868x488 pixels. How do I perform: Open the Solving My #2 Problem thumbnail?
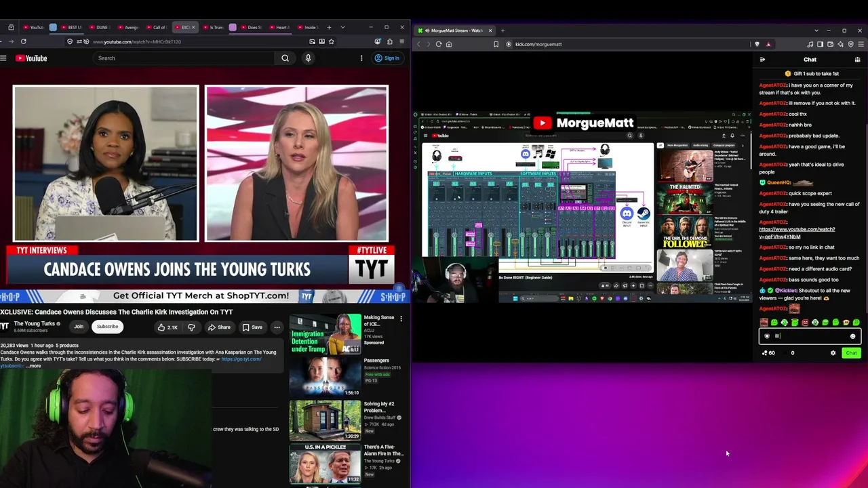pos(325,420)
